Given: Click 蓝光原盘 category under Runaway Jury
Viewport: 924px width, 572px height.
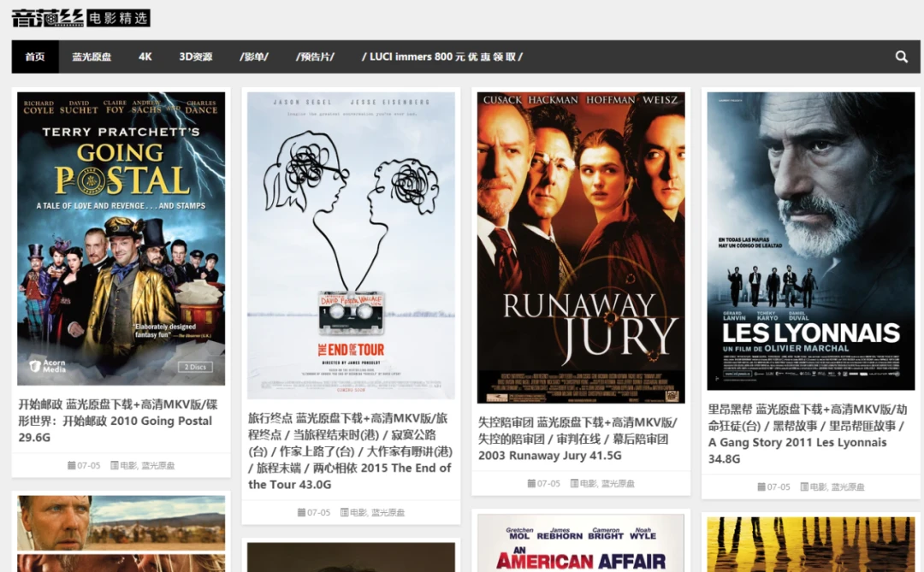Looking at the screenshot, I should [x=619, y=484].
